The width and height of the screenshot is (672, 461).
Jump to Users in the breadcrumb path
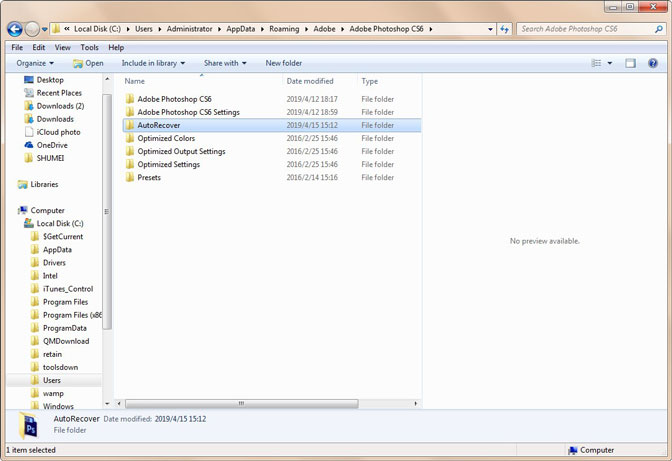click(144, 29)
